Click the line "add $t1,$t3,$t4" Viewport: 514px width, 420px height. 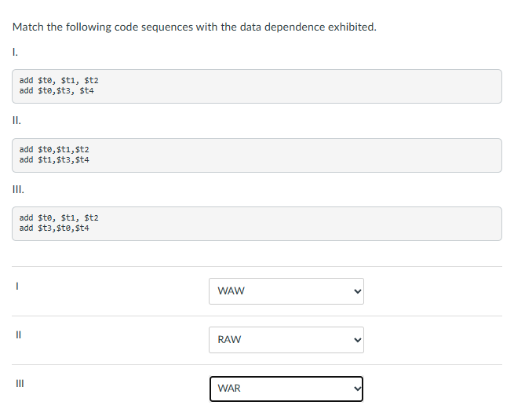[x=54, y=159]
